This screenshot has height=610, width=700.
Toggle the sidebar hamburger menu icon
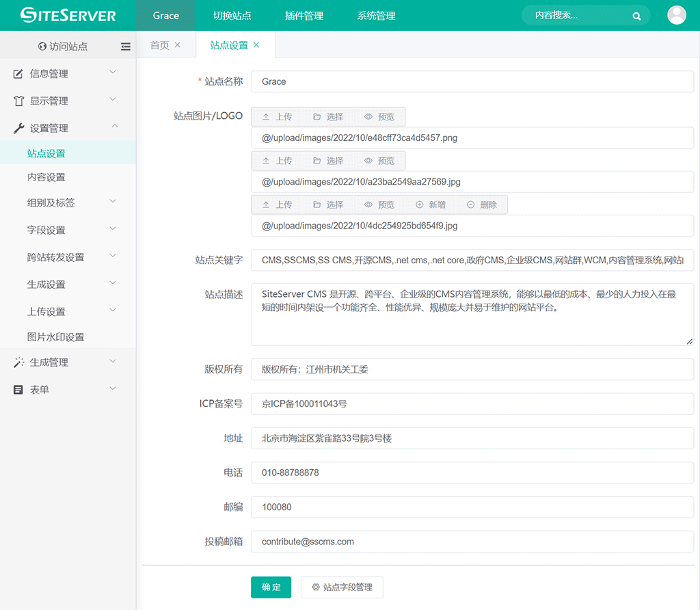[126, 47]
